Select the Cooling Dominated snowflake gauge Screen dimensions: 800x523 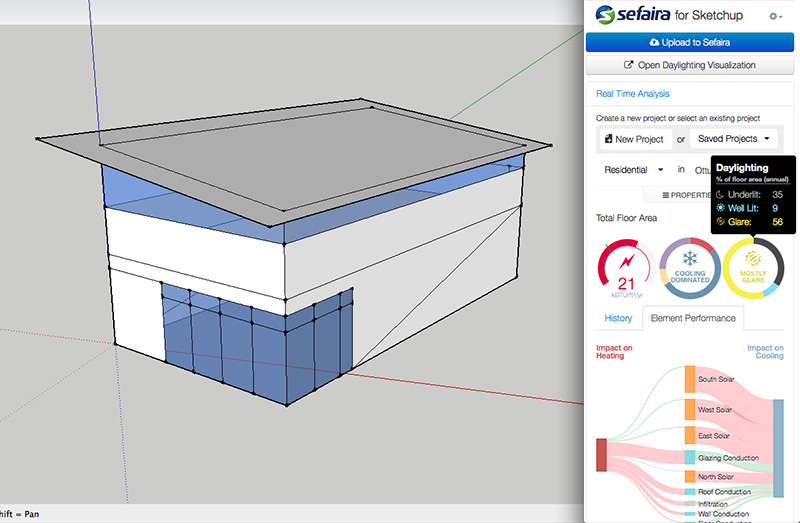point(690,268)
